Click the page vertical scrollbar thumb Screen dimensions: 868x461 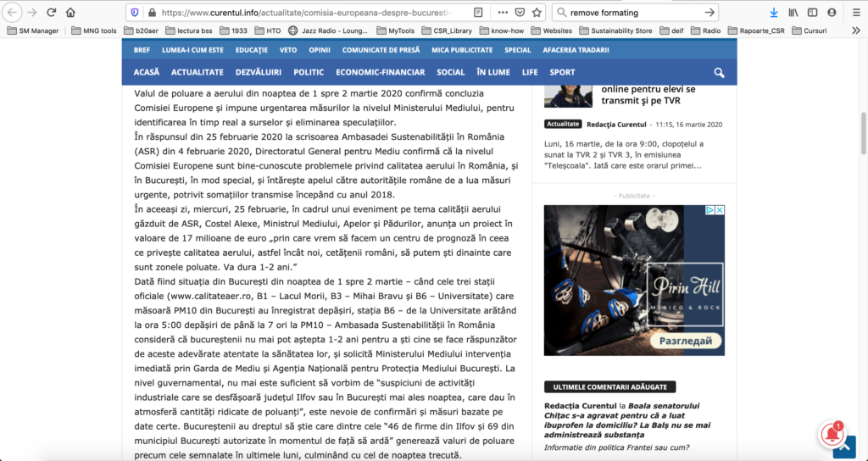tap(864, 133)
